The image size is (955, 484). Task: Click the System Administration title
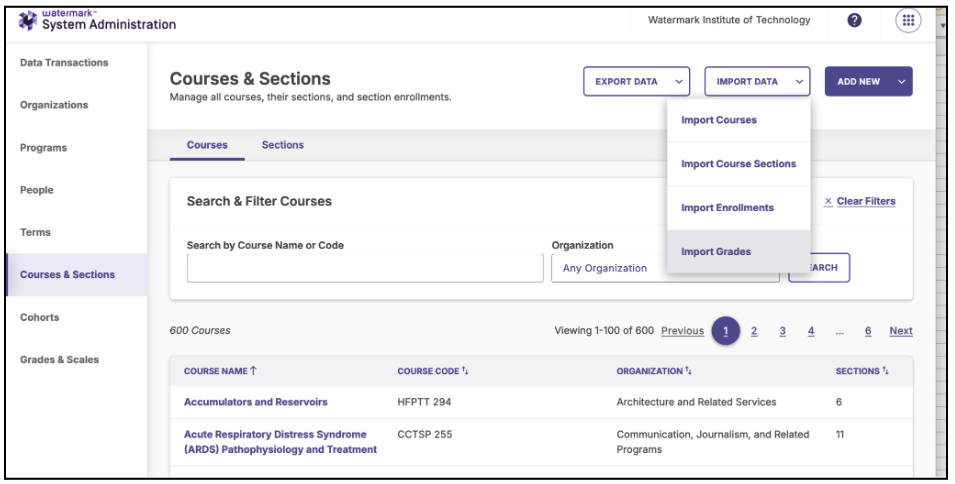click(x=109, y=25)
